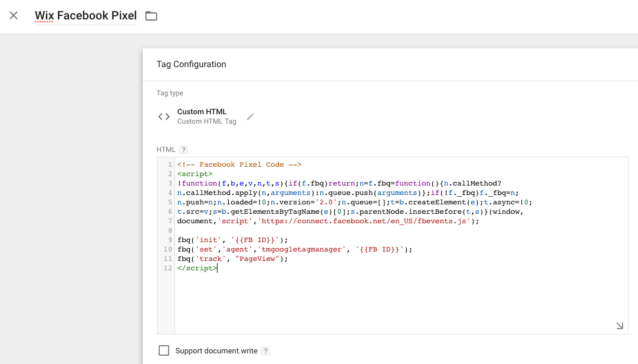Image resolution: width=638 pixels, height=364 pixels.
Task: Edit tag type with the pencil icon
Action: pos(250,117)
